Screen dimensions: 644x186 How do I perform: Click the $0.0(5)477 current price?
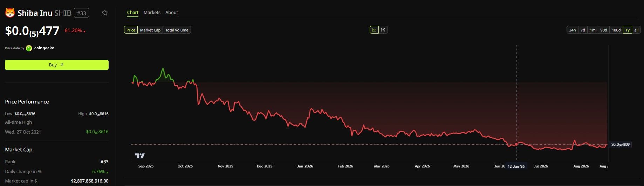[x=32, y=31]
